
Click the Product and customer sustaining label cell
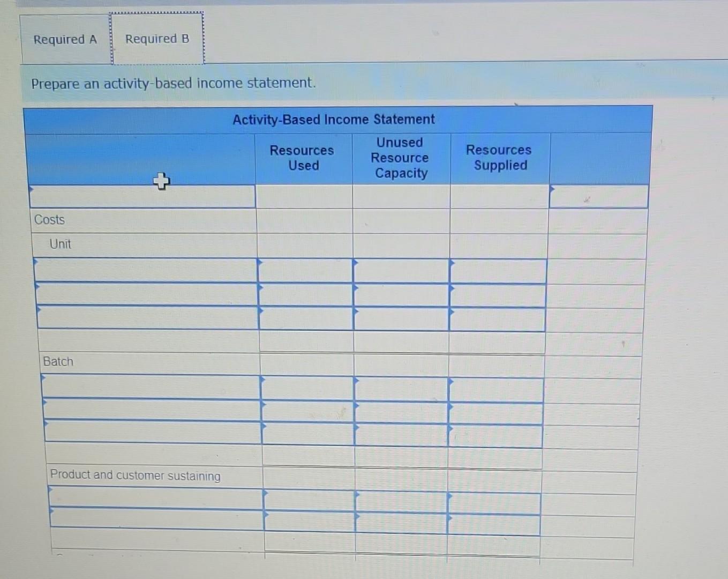[x=134, y=476]
